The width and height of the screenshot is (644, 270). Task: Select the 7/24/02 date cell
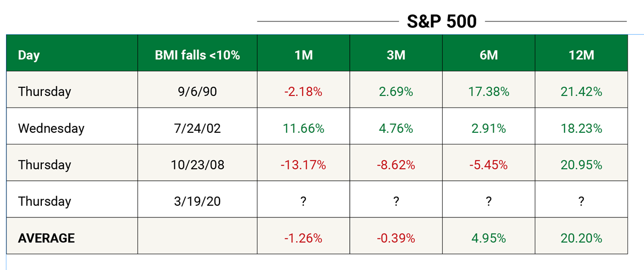[x=197, y=129]
